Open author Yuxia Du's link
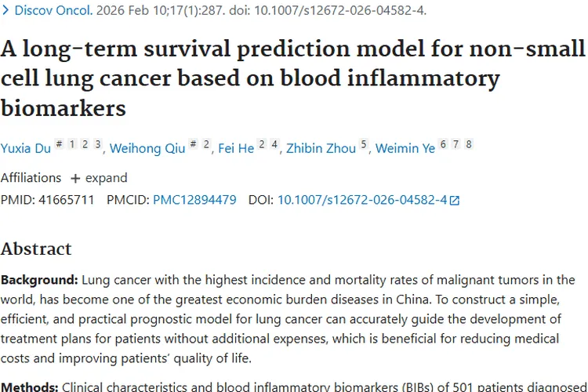This screenshot has width=588, height=392. pos(26,148)
